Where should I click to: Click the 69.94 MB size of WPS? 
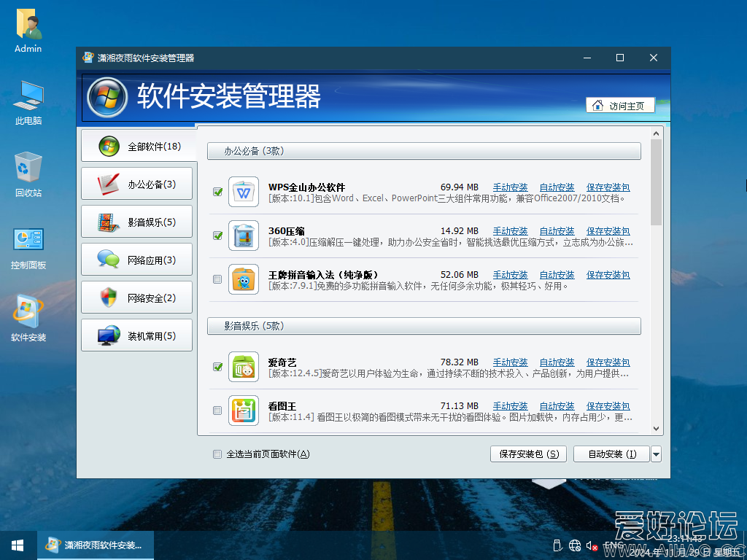(x=460, y=187)
